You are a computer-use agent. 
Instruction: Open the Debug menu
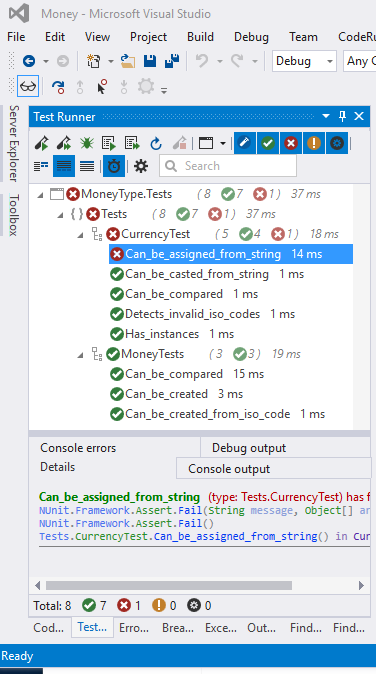(x=251, y=37)
